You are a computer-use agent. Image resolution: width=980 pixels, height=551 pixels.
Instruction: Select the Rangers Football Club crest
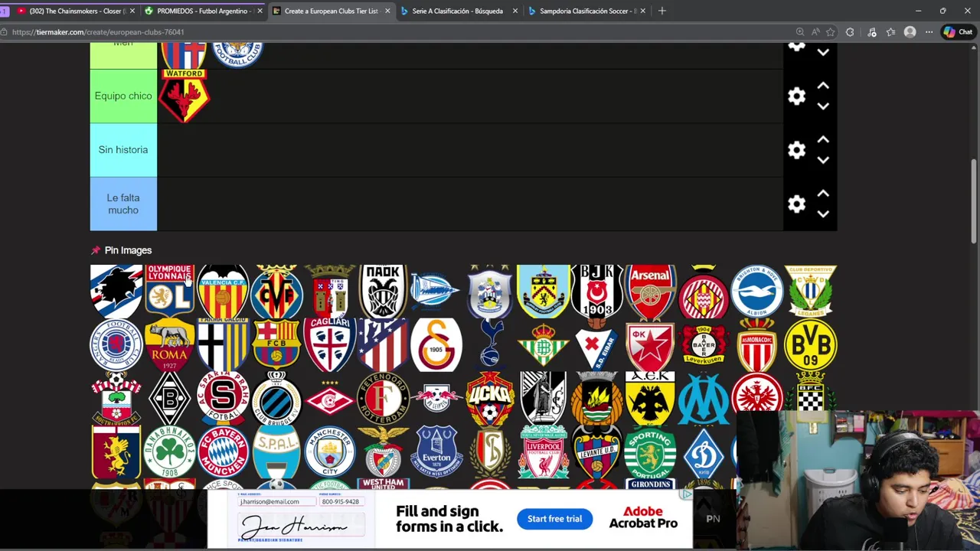[116, 345]
